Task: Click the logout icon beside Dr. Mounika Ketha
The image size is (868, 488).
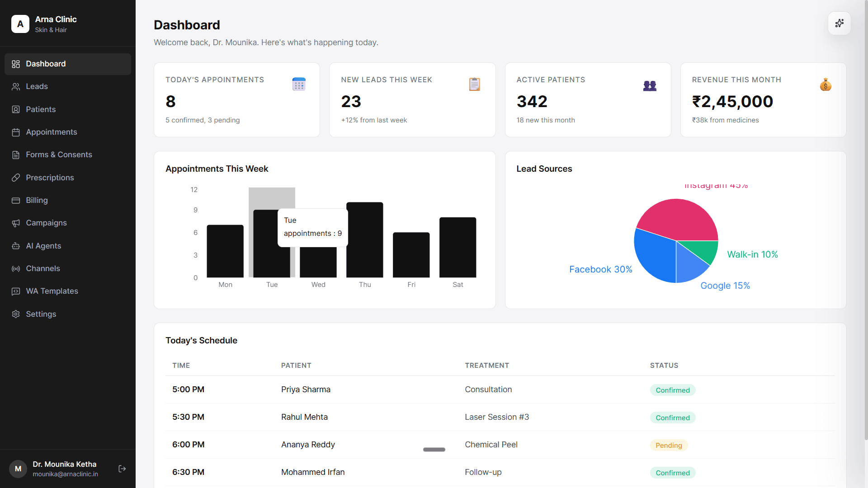Action: (x=122, y=469)
